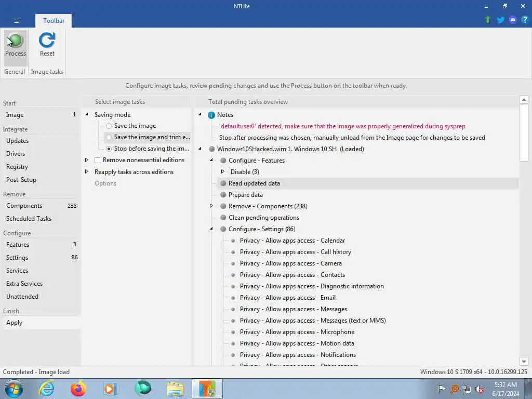Image resolution: width=532 pixels, height=399 pixels.
Task: Collapse the Configure - Settings (86) node
Action: 211,229
